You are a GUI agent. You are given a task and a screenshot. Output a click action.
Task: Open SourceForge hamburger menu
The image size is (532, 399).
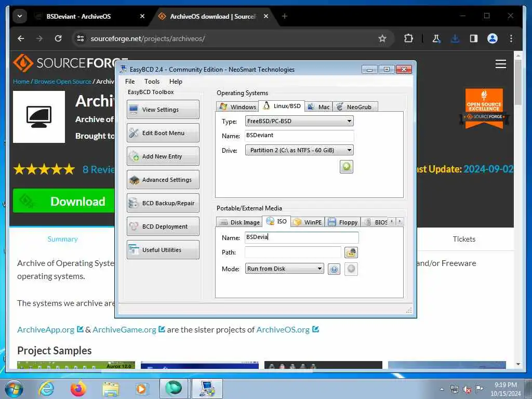[500, 64]
